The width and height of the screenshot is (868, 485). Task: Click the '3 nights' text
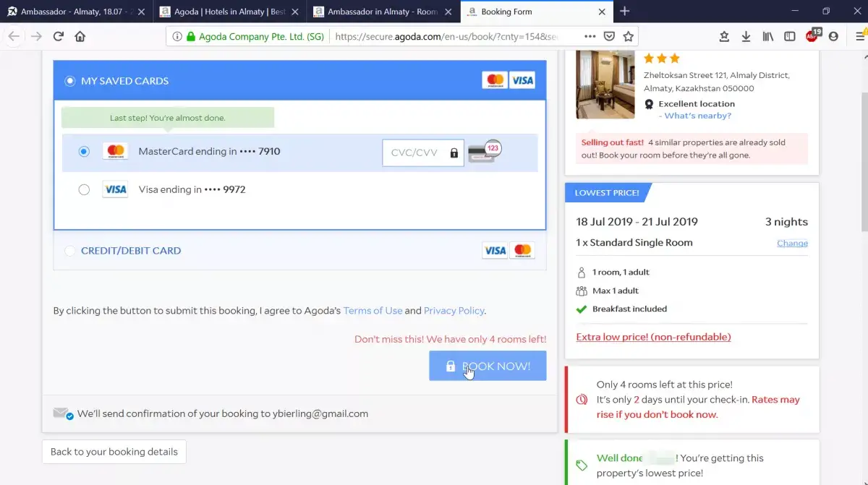coord(786,222)
